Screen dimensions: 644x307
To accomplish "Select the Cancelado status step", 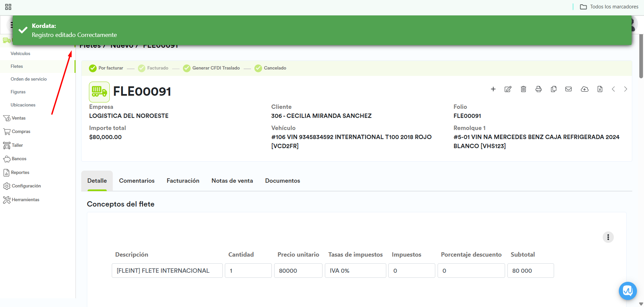I will pos(270,68).
